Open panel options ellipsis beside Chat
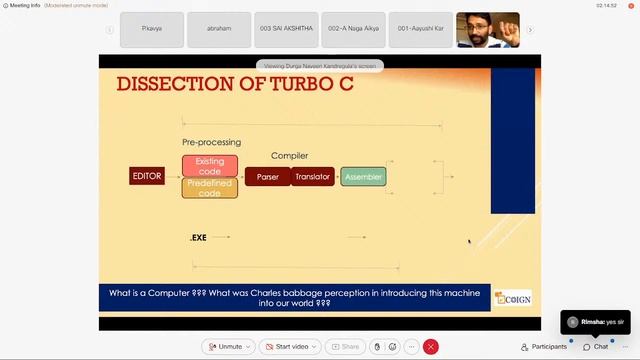640x360 pixels. pos(625,347)
